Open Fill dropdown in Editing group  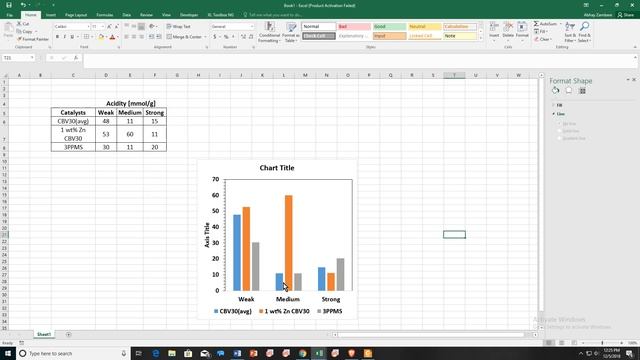541,31
